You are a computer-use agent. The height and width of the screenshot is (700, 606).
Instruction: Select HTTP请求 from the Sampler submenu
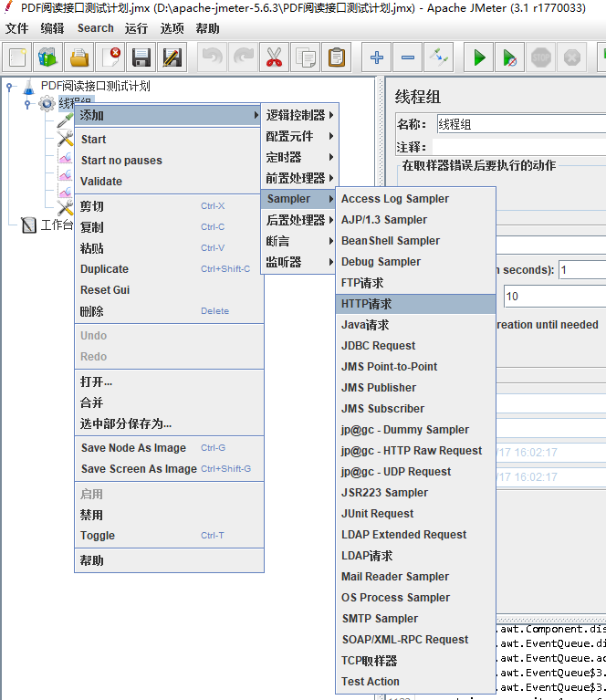click(x=366, y=304)
